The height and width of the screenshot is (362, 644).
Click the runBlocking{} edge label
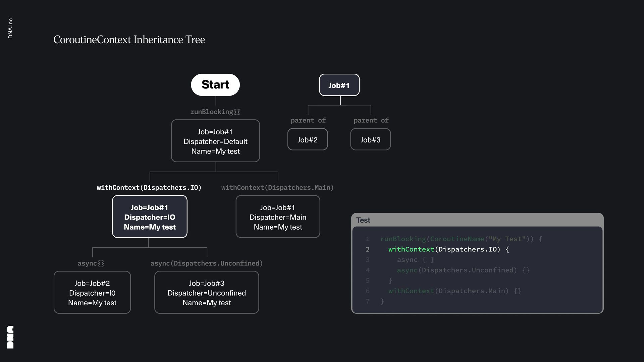pyautogui.click(x=215, y=112)
